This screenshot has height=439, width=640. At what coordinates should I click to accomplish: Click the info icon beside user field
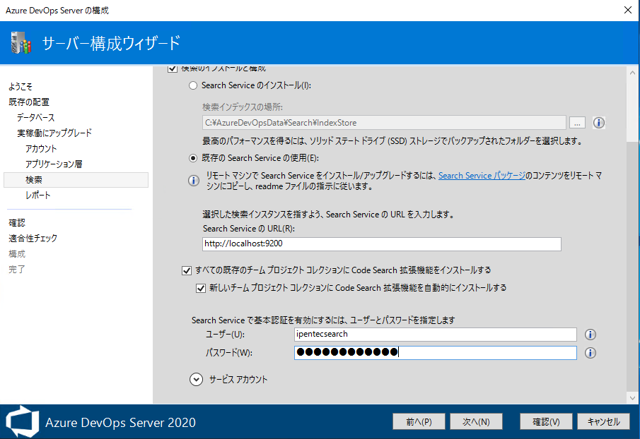pyautogui.click(x=590, y=335)
